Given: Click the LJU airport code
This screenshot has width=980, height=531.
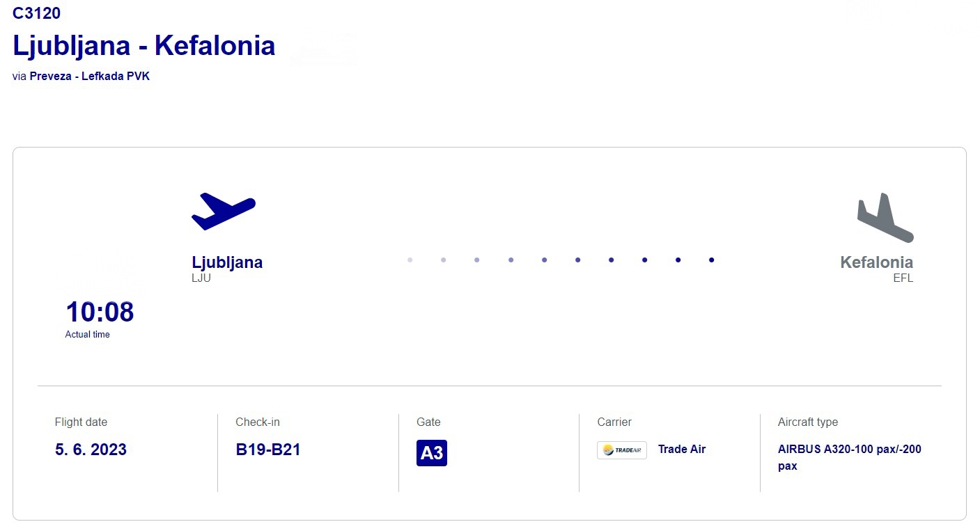Looking at the screenshot, I should [x=201, y=278].
